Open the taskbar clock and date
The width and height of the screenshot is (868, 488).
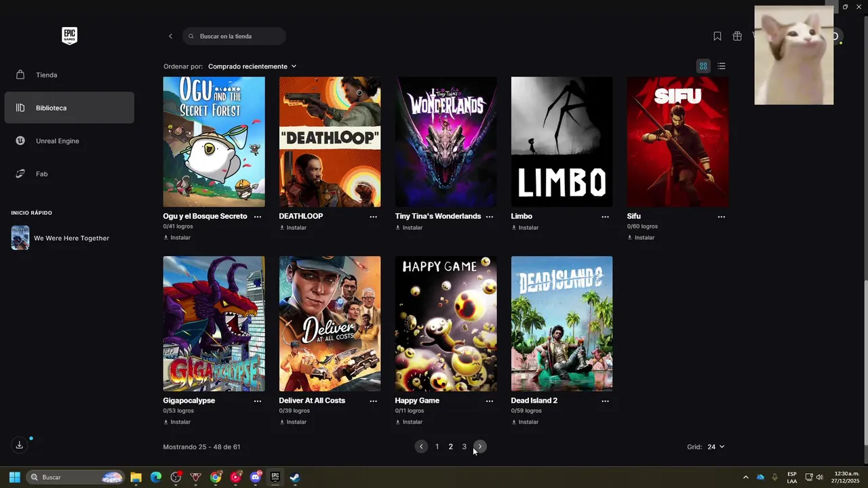846,477
